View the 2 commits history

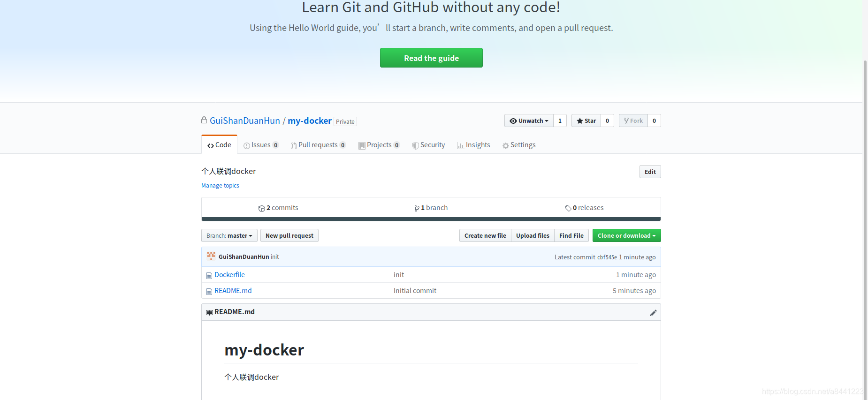click(278, 208)
